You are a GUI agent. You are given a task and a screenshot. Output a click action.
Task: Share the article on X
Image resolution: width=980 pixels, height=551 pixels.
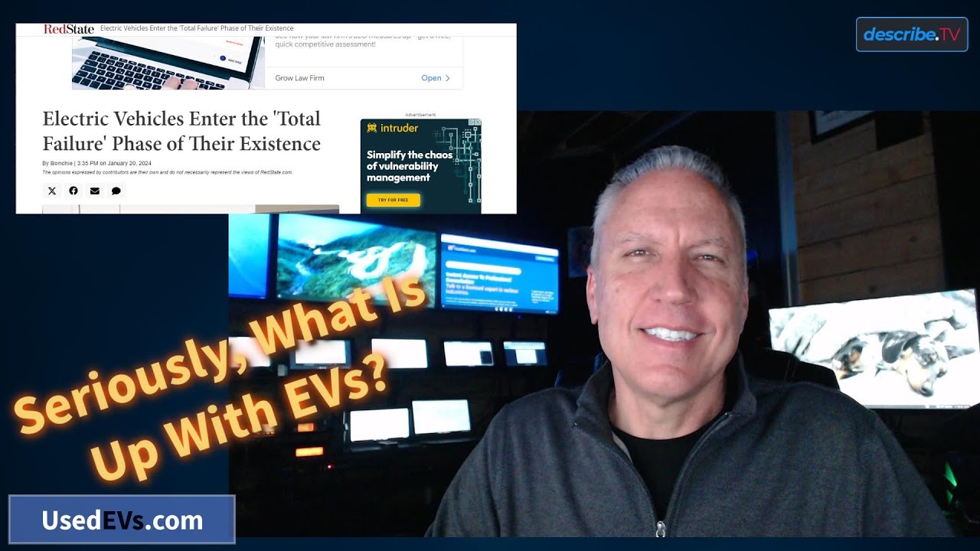pyautogui.click(x=52, y=191)
